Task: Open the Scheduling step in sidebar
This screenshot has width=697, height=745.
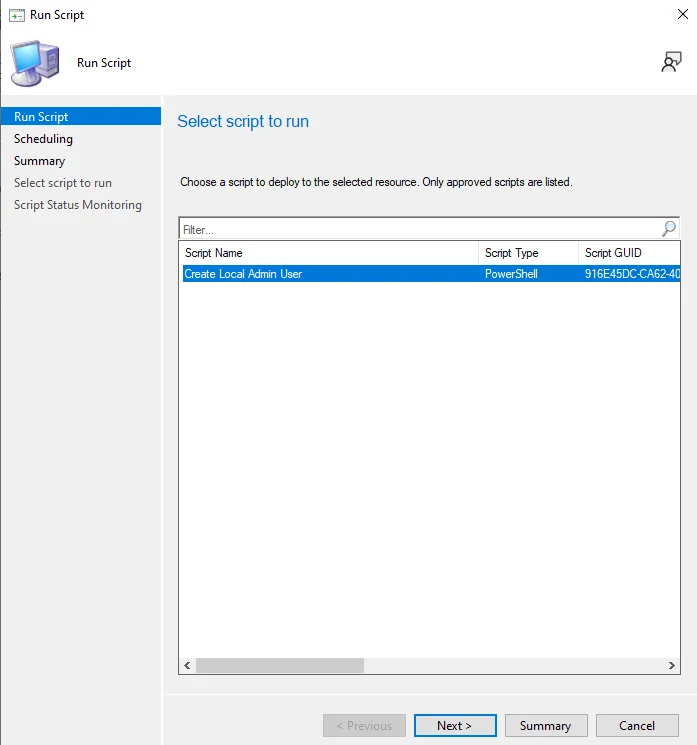Action: click(43, 139)
